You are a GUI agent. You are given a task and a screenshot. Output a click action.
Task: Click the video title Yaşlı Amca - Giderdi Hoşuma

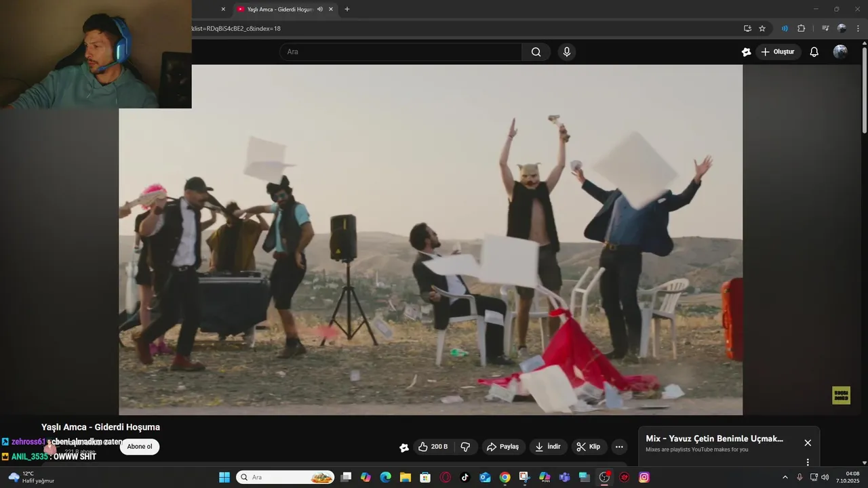[x=100, y=427]
